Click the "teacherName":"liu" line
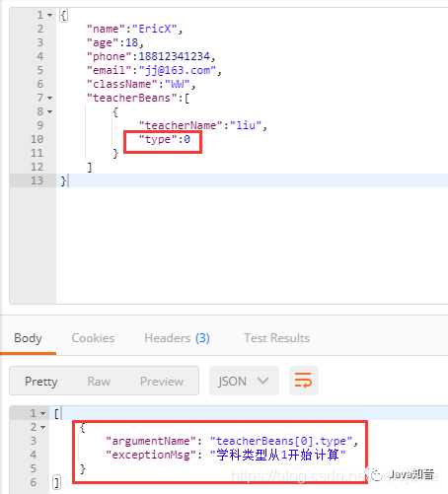This screenshot has height=494, width=448. [203, 125]
